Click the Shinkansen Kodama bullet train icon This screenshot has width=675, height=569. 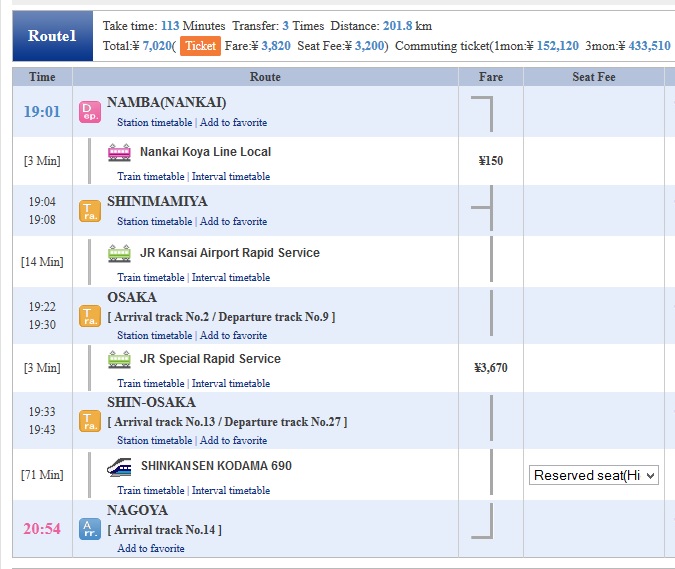point(119,467)
